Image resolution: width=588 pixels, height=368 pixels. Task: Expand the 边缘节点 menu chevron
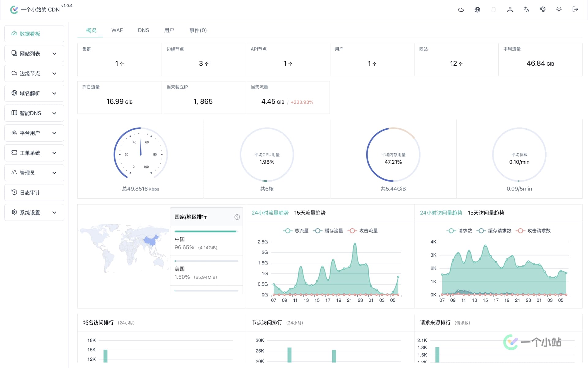coord(54,74)
